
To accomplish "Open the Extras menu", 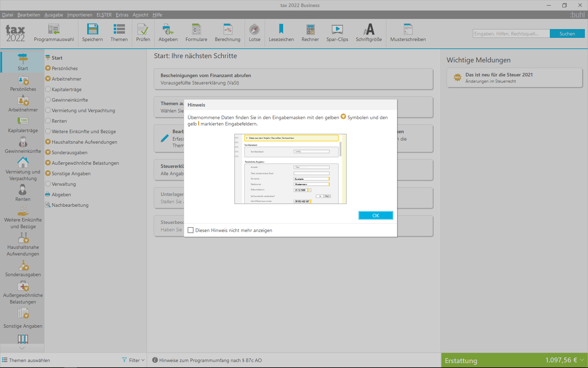I will tap(122, 15).
